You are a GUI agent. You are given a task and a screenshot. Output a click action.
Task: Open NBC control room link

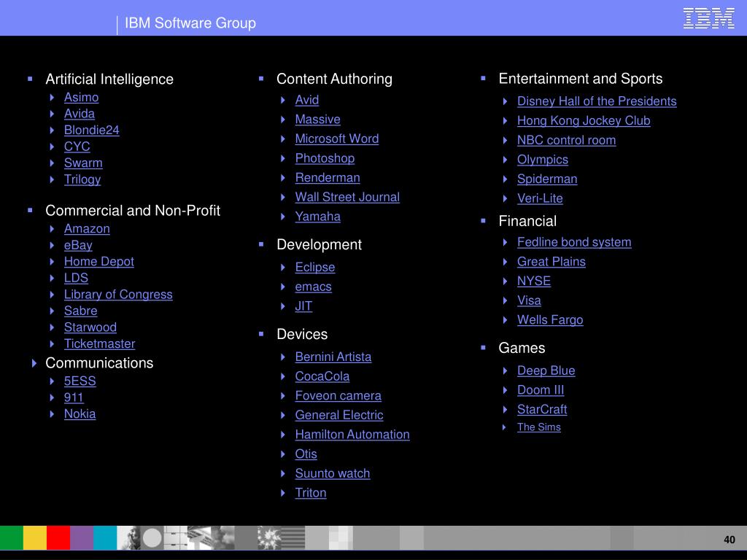tap(566, 140)
